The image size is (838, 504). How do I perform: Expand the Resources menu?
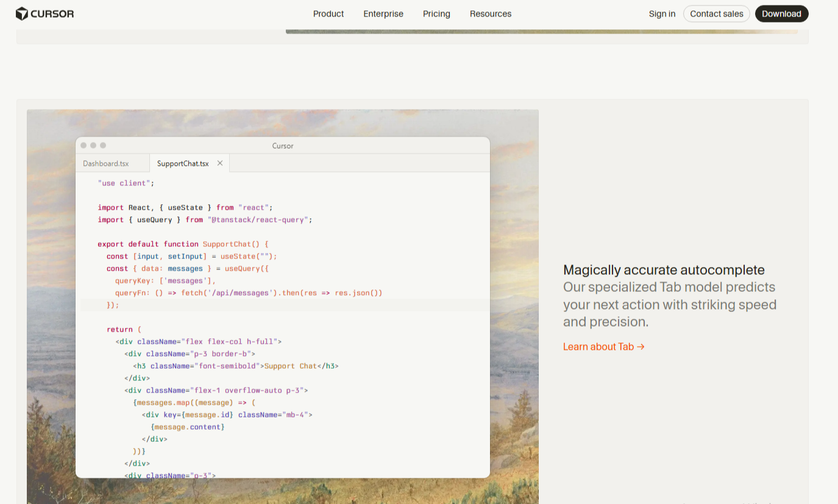(491, 13)
